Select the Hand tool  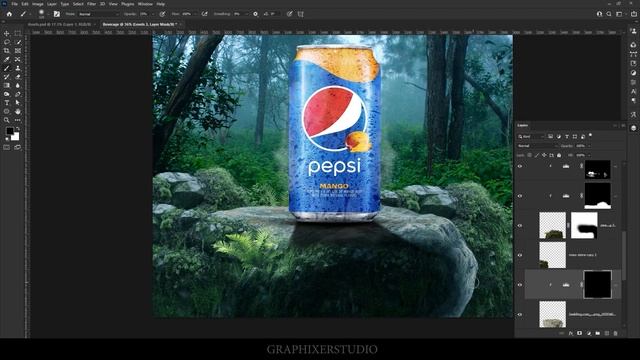(18, 111)
